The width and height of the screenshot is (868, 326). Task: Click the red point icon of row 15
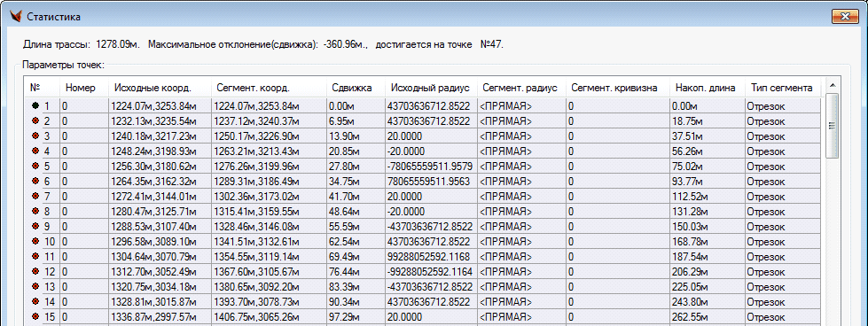pyautogui.click(x=35, y=317)
